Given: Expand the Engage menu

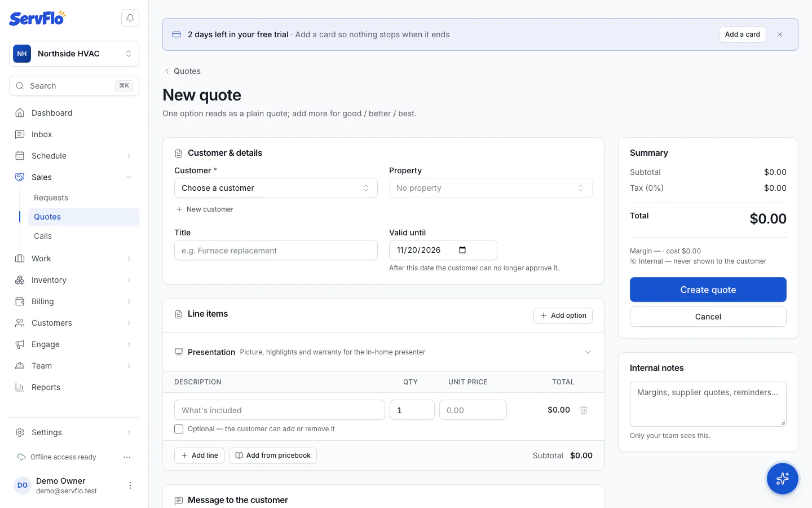Looking at the screenshot, I should [74, 344].
